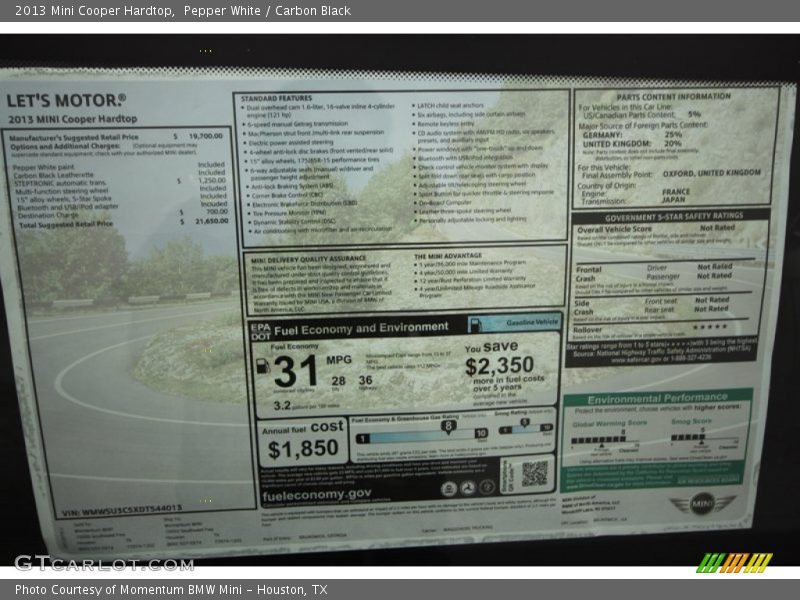Select 'Options and Additional Charges' heading

(x=64, y=146)
